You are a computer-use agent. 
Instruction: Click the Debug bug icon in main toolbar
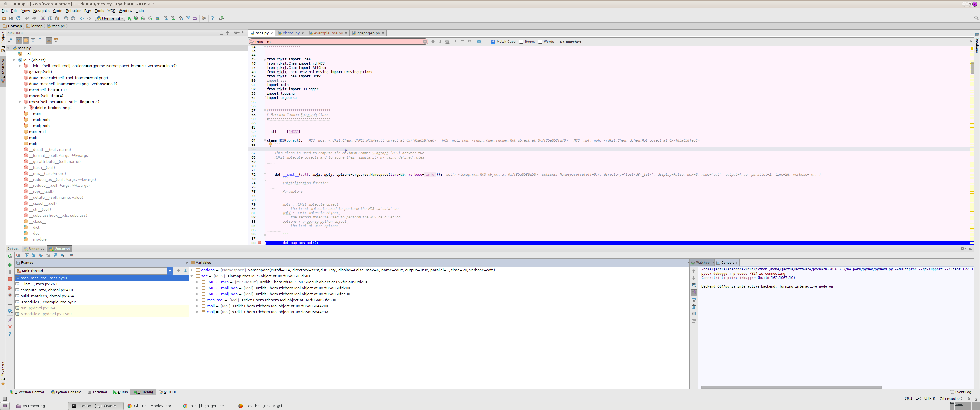pyautogui.click(x=136, y=18)
